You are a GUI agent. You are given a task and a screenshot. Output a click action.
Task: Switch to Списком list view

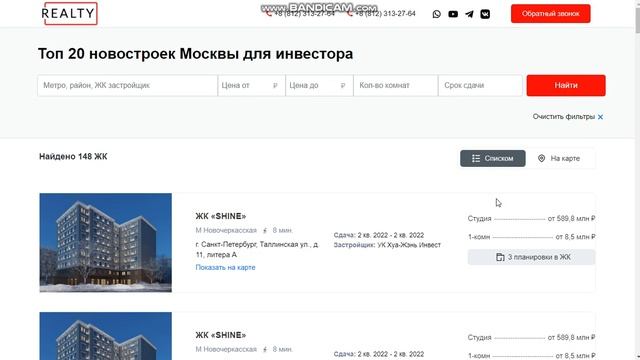[x=493, y=158]
